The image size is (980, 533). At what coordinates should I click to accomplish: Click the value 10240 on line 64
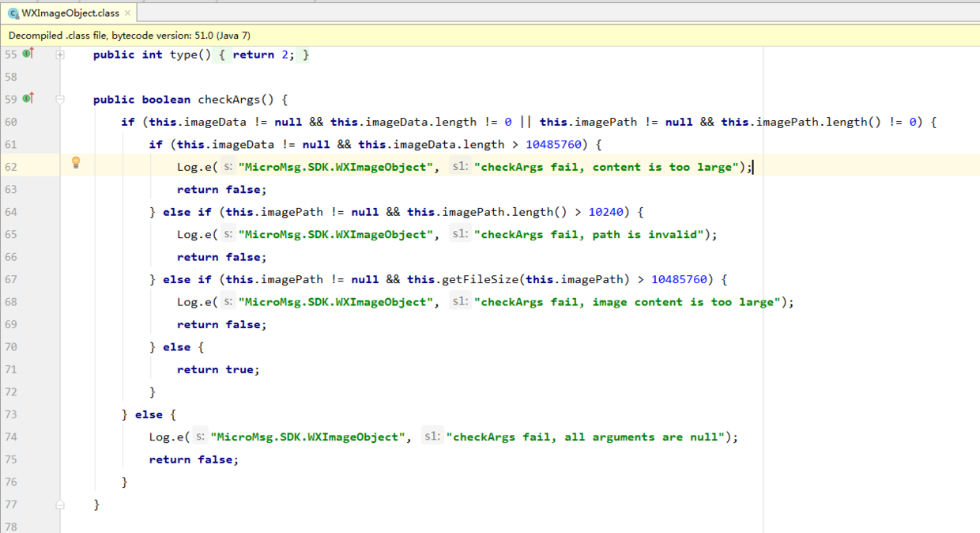coord(606,212)
